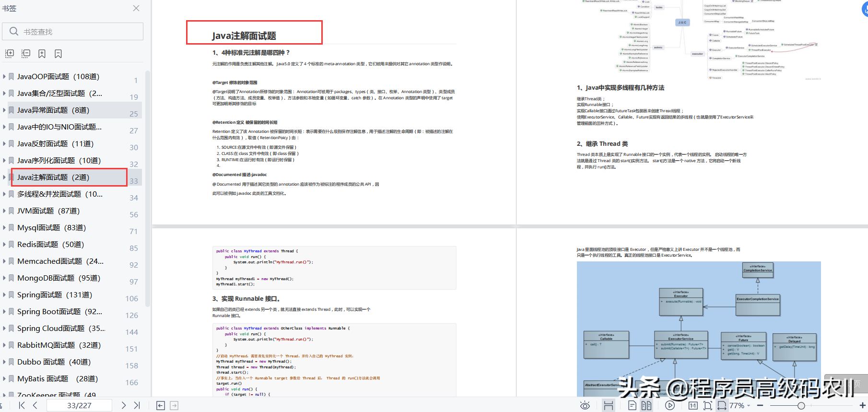Expand the JVM面试题 bookmark
The image size is (868, 412).
pos(4,211)
